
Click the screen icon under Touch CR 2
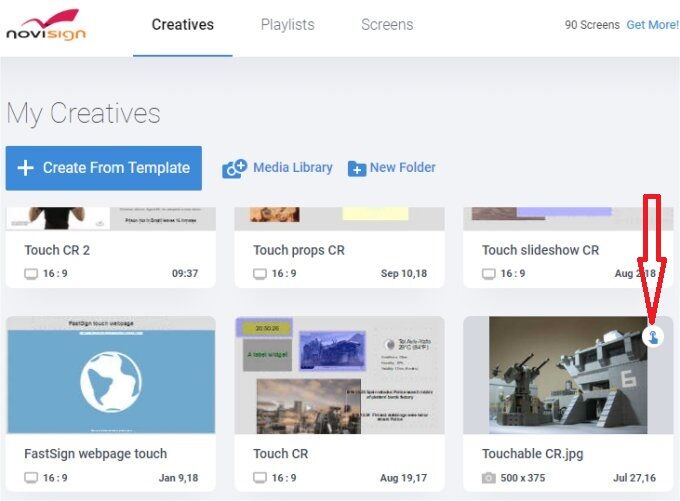click(32, 274)
